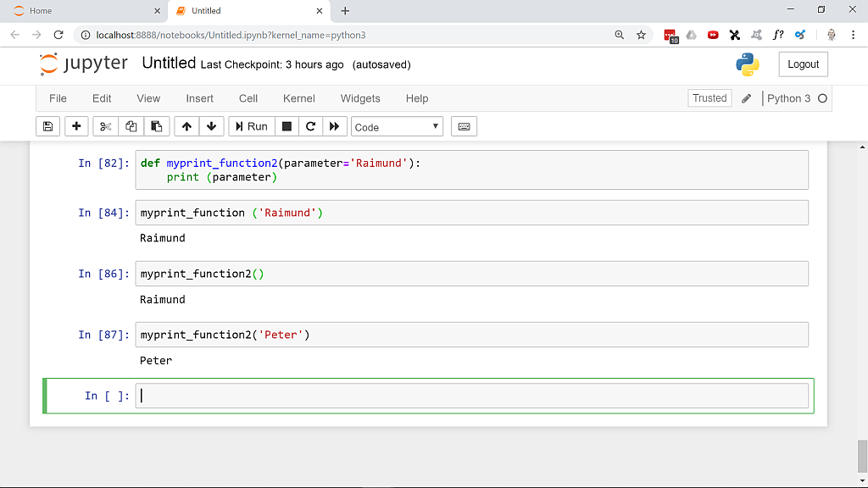
Task: Click the In [82] function definition cell
Action: [471, 169]
